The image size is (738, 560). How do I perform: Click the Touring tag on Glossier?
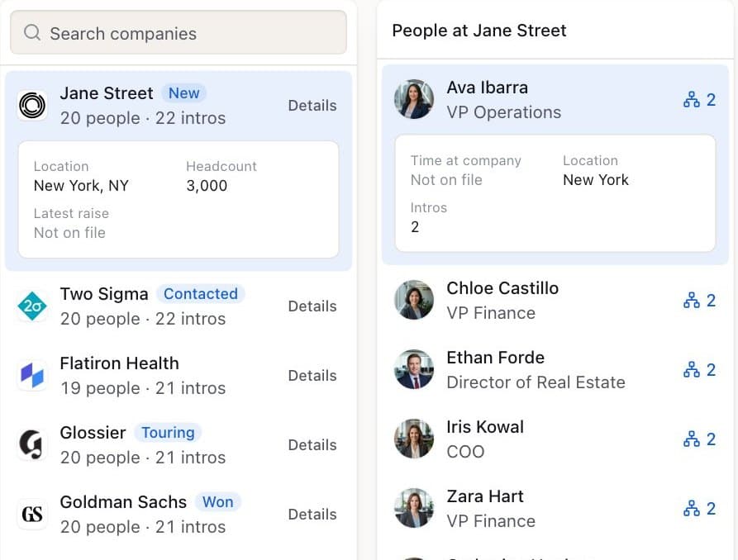(x=168, y=433)
